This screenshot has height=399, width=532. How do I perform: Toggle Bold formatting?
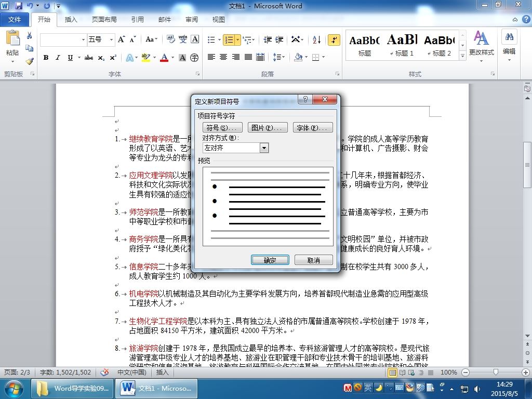pos(46,58)
